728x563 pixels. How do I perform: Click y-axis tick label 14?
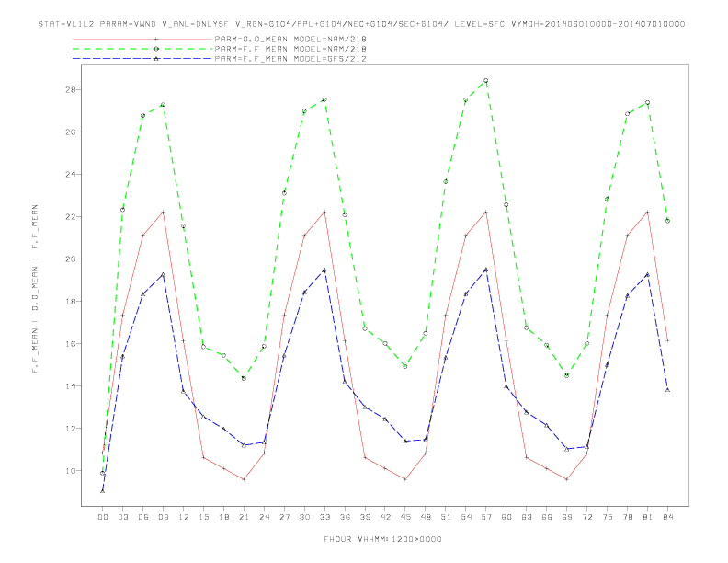click(x=71, y=386)
